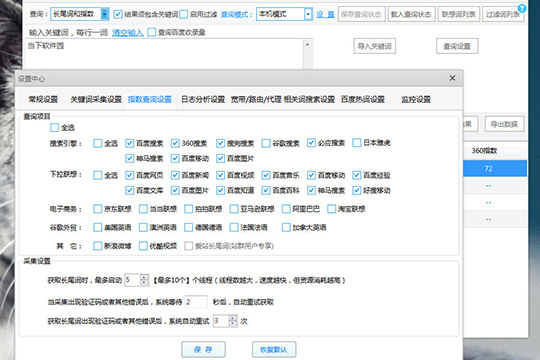Open the blue help question mark icon
Viewport: 540px width, 360px height.
(x=522, y=8)
